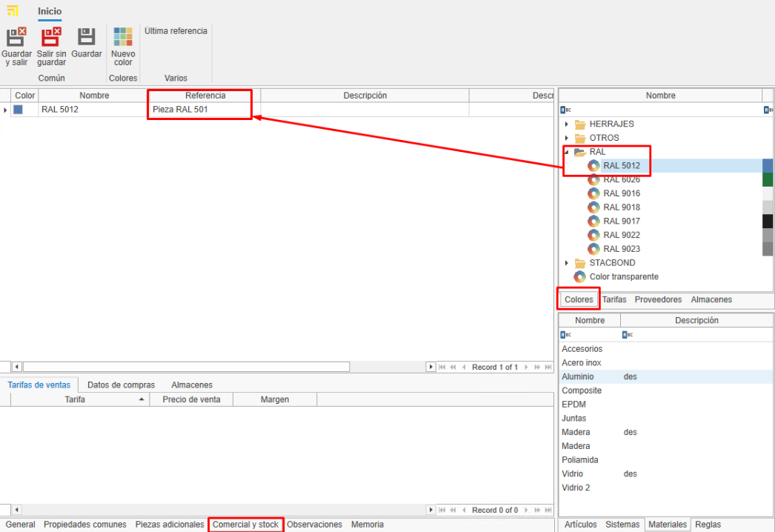Image resolution: width=775 pixels, height=532 pixels.
Task: Switch to the Artículos tab
Action: point(581,525)
